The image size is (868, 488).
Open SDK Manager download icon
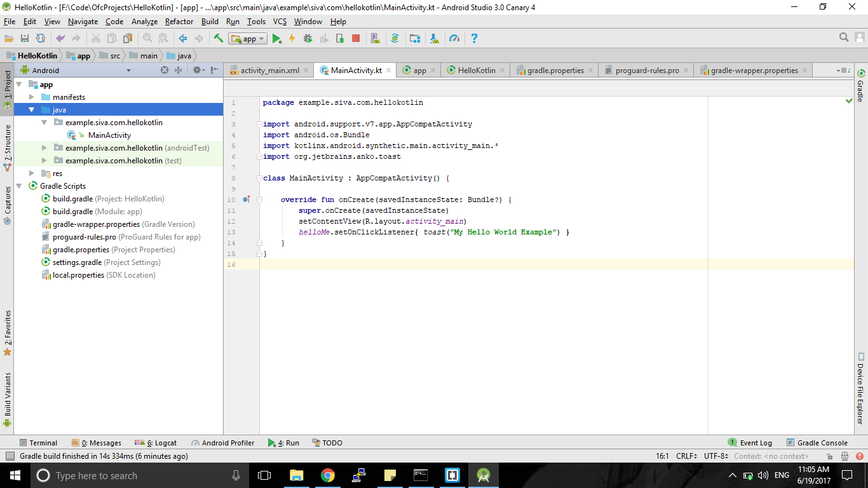pos(434,38)
